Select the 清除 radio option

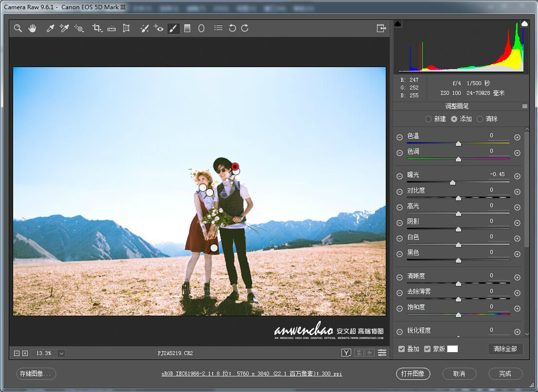click(x=480, y=119)
